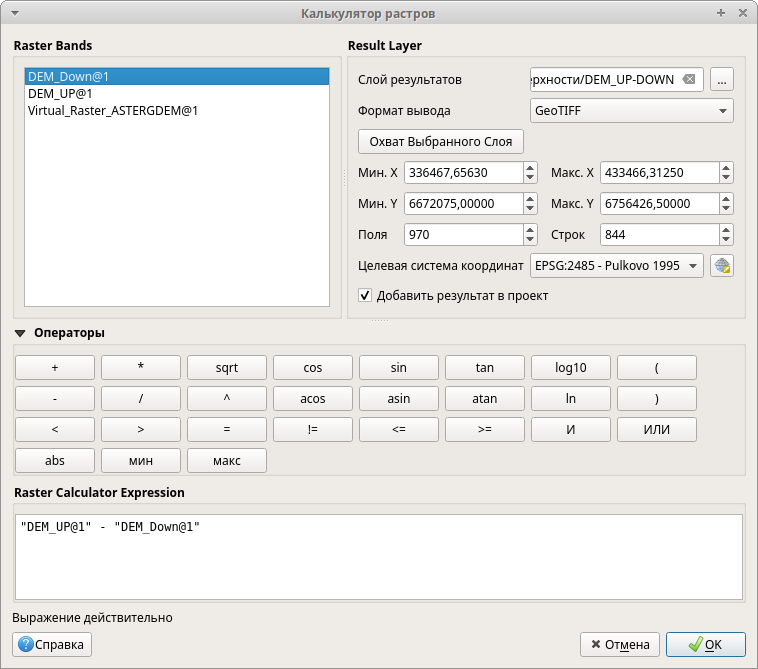This screenshot has height=669, width=758.
Task: Click the Справка help button
Action: pyautogui.click(x=52, y=644)
